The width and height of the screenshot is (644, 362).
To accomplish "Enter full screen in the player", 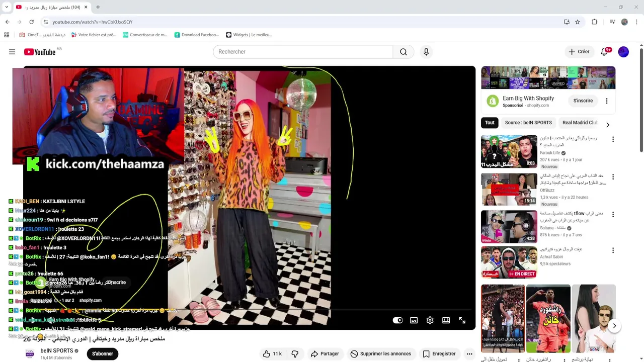I will pyautogui.click(x=462, y=320).
